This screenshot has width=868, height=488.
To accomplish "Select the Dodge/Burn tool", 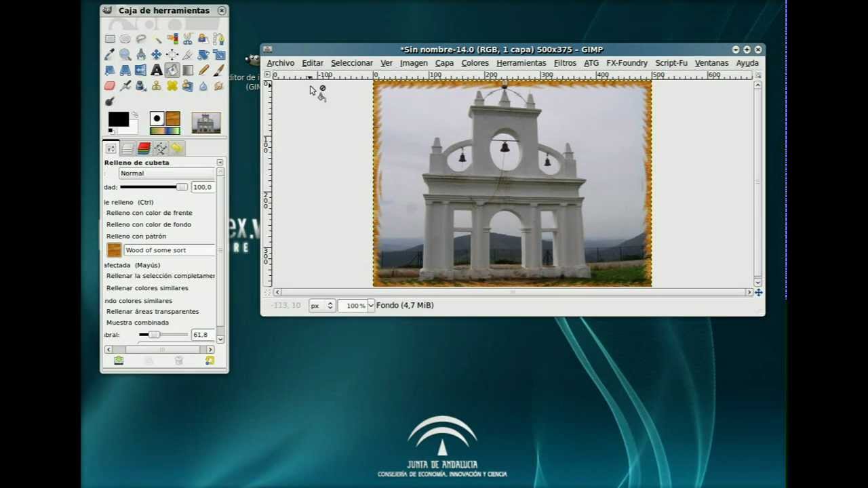I will click(x=110, y=102).
